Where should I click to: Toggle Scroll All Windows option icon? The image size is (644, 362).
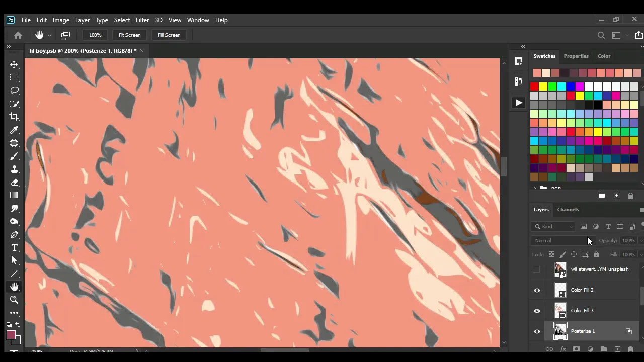tap(65, 35)
